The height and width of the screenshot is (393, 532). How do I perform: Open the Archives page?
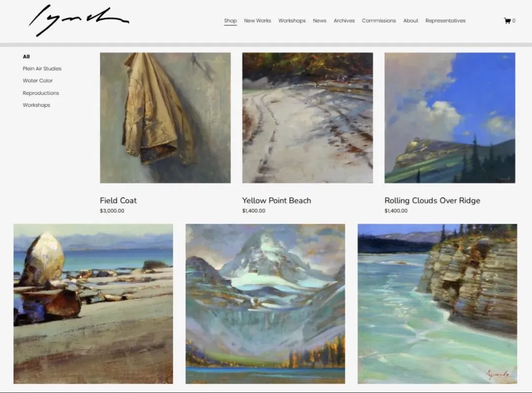[344, 21]
